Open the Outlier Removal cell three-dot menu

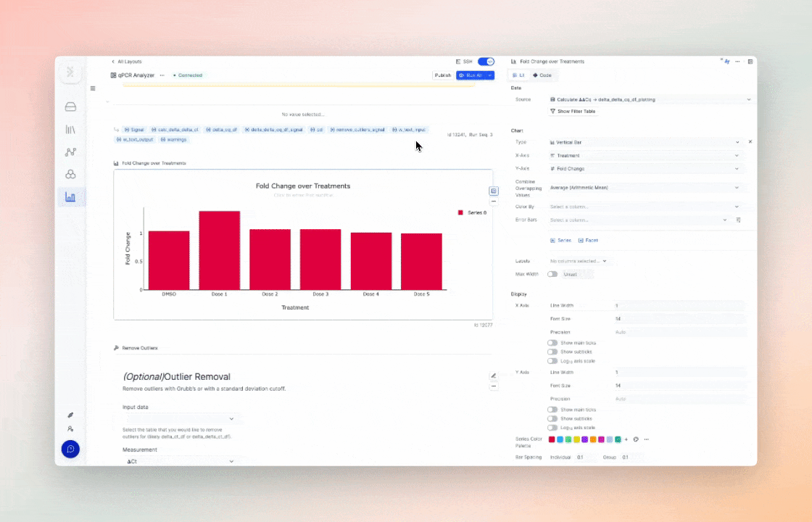click(494, 386)
